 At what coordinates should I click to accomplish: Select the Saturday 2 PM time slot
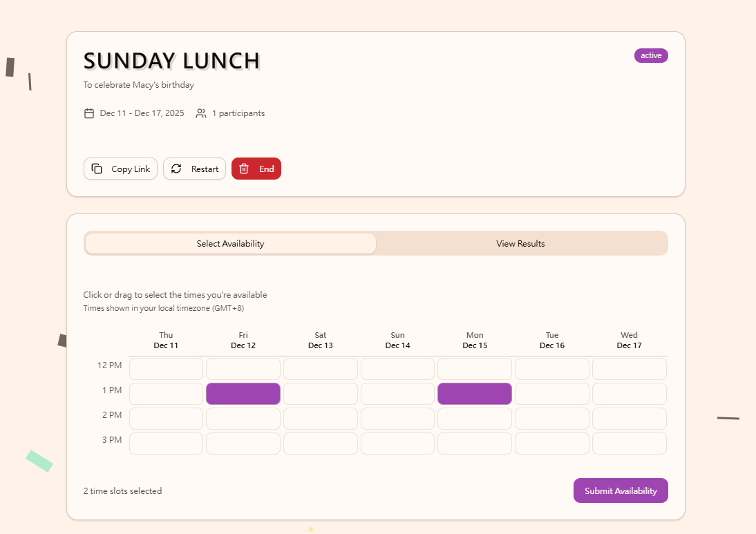tap(320, 418)
